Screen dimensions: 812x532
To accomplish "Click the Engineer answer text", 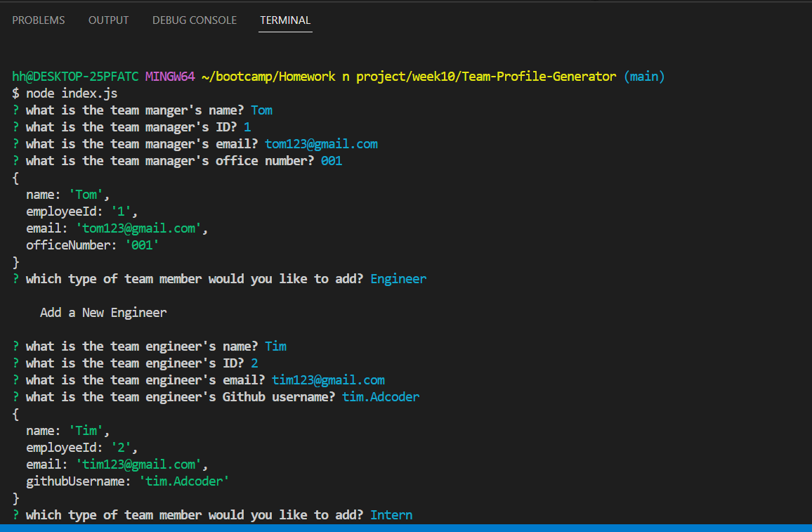I will tap(398, 278).
